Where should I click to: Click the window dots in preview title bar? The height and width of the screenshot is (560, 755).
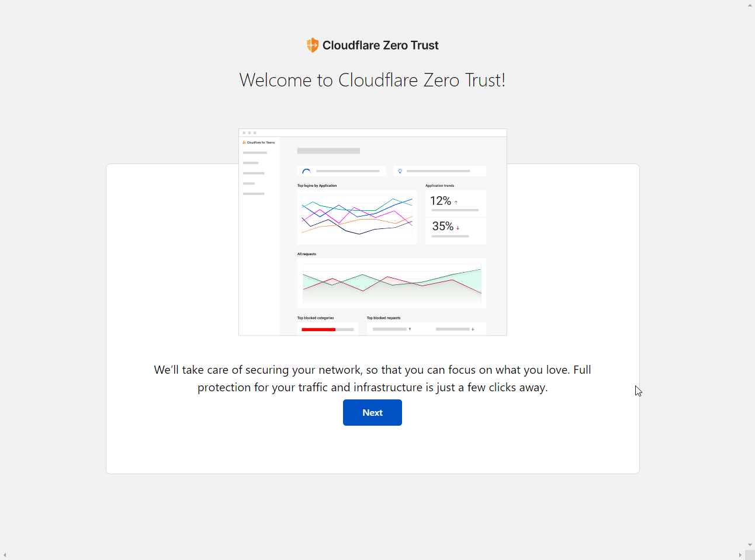click(250, 133)
